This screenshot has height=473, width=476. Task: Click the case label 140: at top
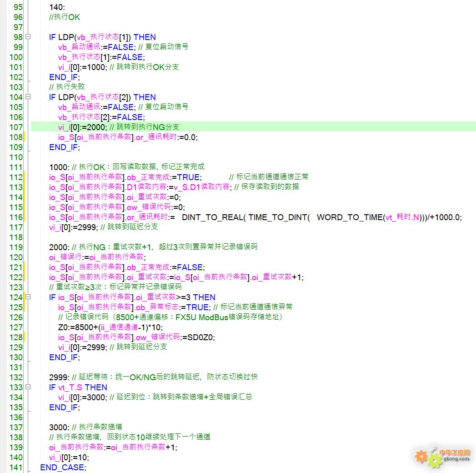click(57, 7)
